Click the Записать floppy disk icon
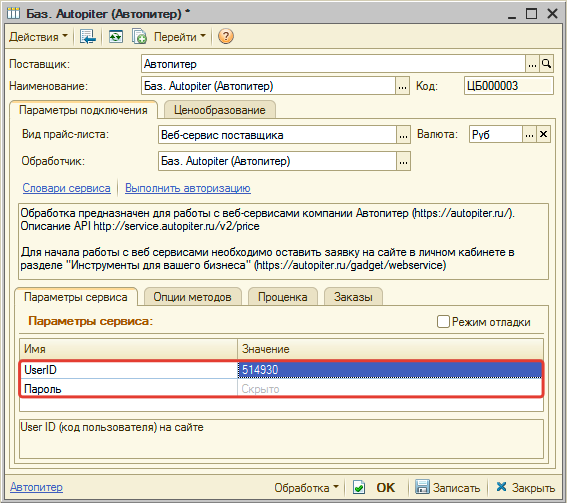The image size is (567, 503). [422, 487]
